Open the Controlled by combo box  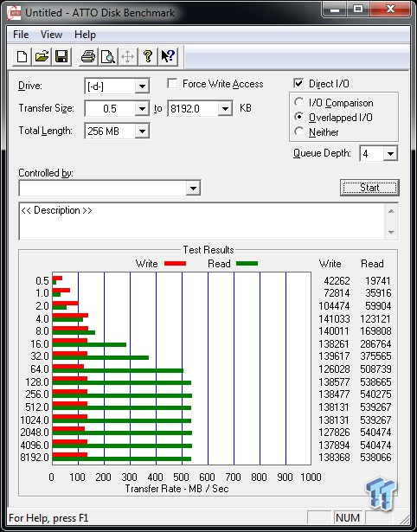click(x=110, y=188)
